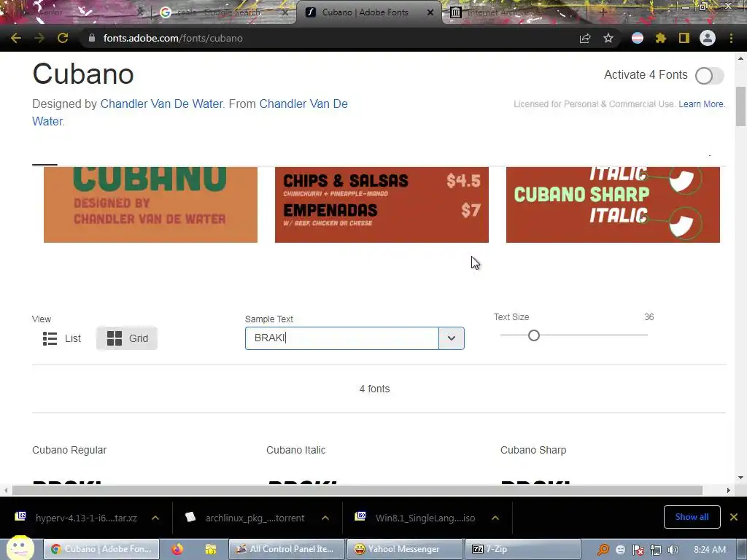747x560 pixels.
Task: Click the hyperv-4.13-1-i6....tar.xz download name
Action: coord(86,518)
